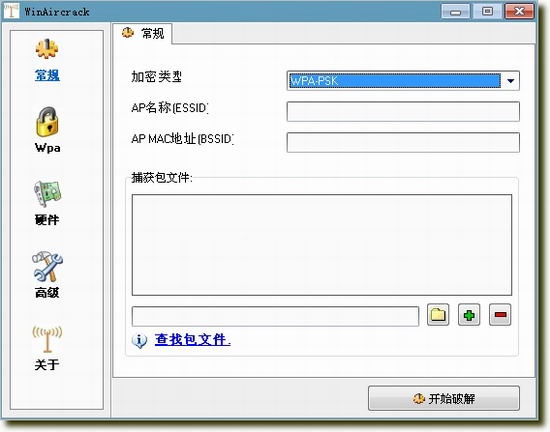The height and width of the screenshot is (432, 550).
Task: Open the 查找包文件 link
Action: [x=193, y=339]
